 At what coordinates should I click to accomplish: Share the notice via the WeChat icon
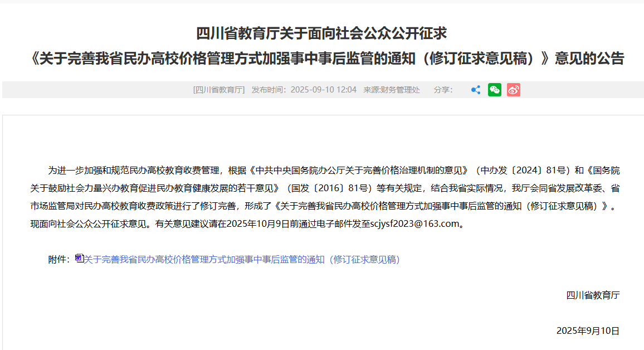495,90
